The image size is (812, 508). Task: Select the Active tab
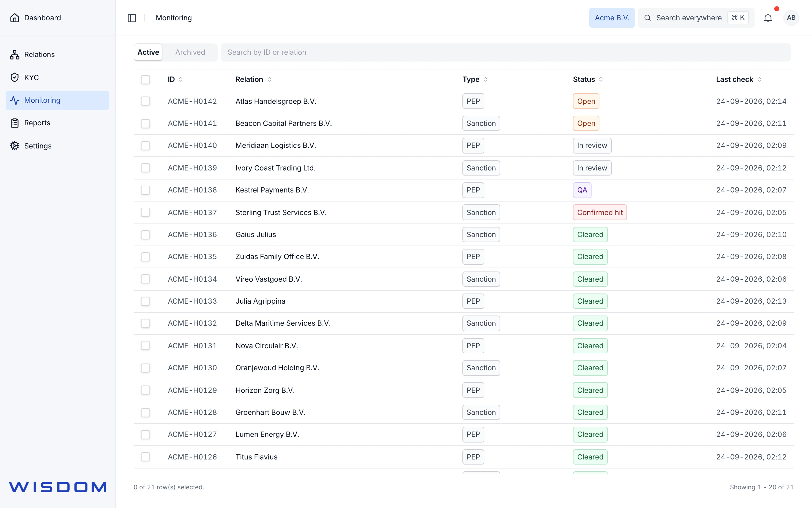coord(148,52)
